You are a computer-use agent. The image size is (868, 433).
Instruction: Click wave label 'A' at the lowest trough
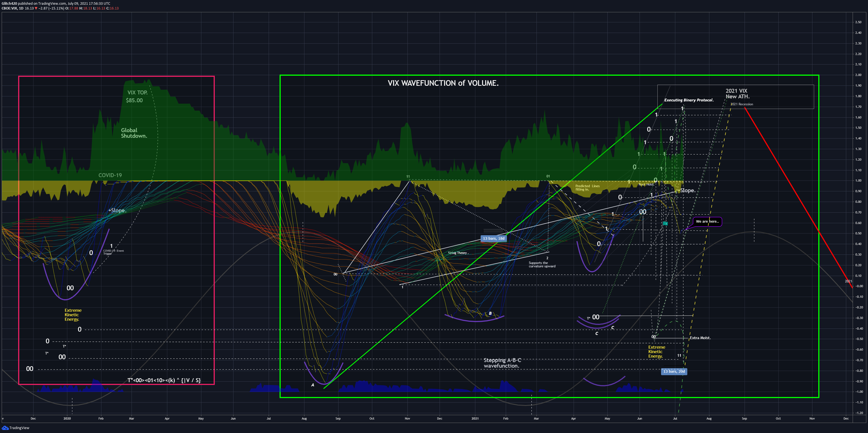pyautogui.click(x=313, y=385)
